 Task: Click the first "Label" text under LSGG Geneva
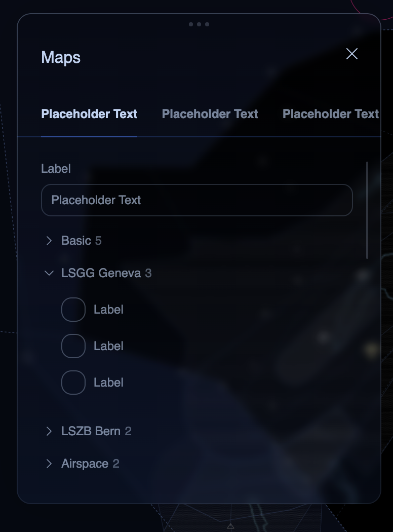point(108,310)
